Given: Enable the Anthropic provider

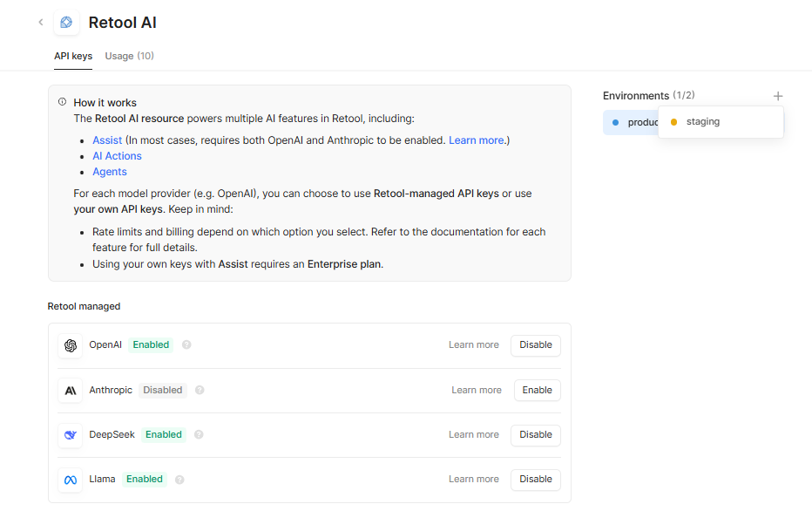Looking at the screenshot, I should pos(537,391).
